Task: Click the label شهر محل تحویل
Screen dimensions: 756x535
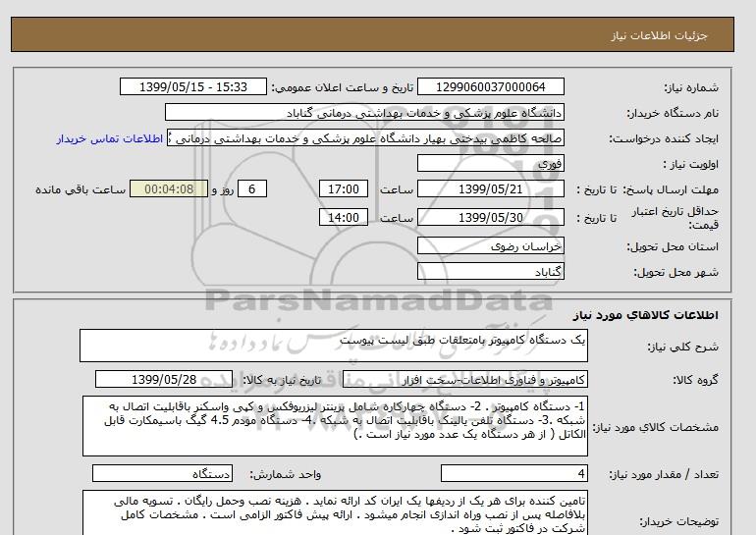Action: [675, 272]
